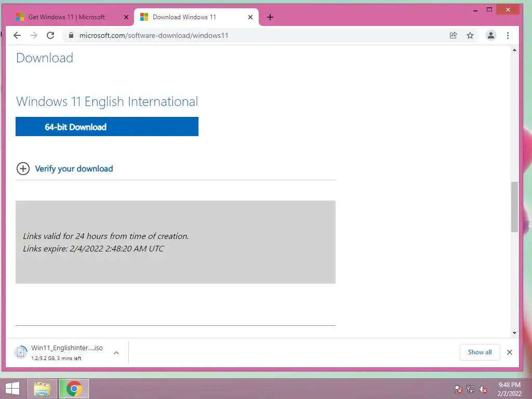Click the forward navigation arrow

[x=34, y=35]
